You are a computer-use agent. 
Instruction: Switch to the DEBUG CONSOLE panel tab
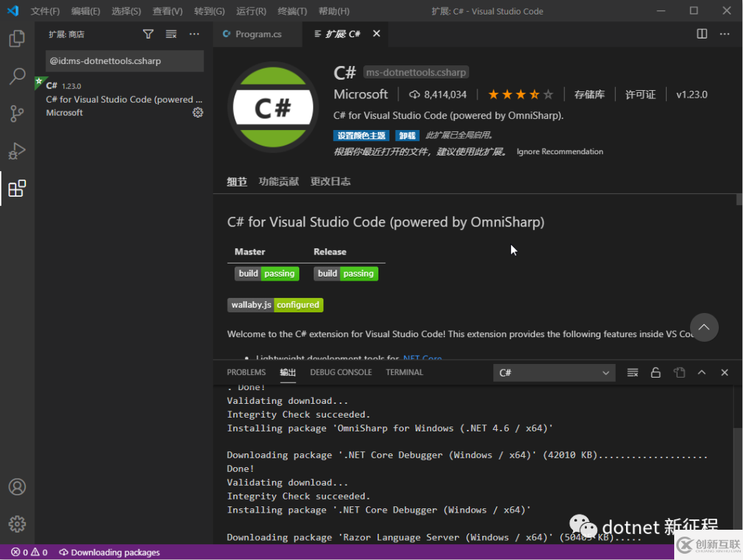click(x=341, y=372)
